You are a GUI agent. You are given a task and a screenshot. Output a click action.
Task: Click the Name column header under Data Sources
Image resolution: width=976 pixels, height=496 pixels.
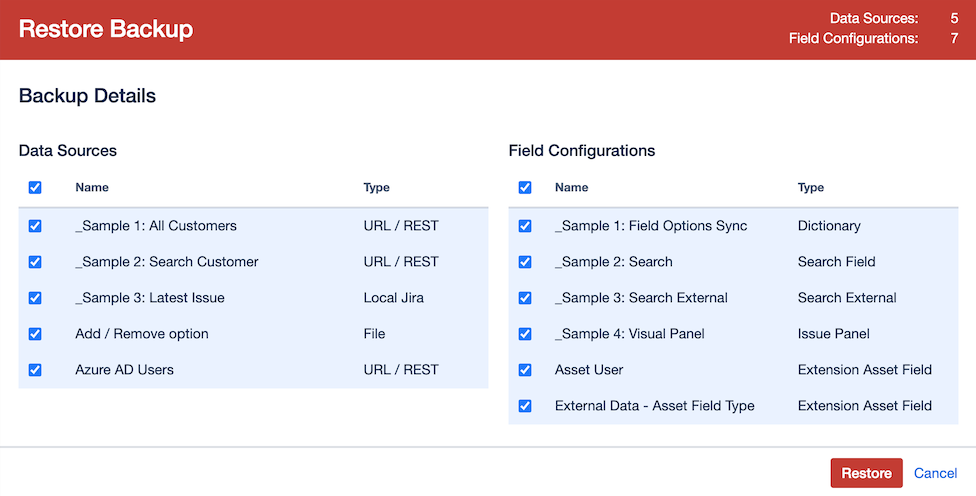(92, 188)
